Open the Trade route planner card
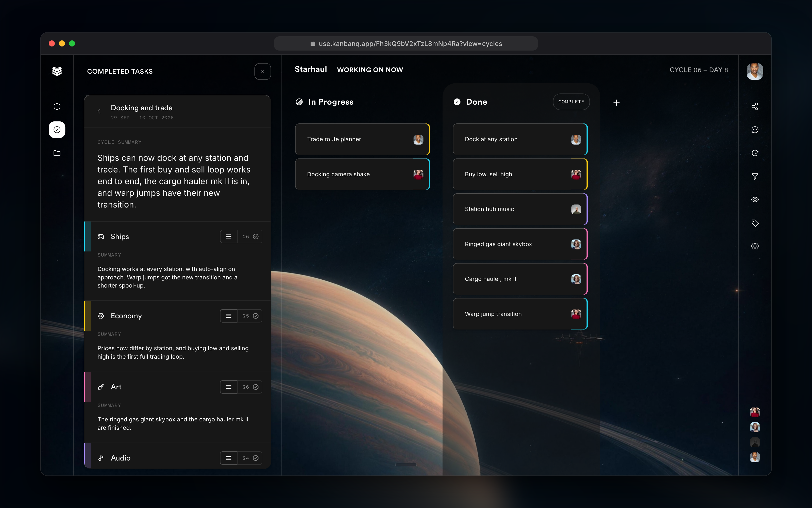The width and height of the screenshot is (812, 508). coord(362,139)
